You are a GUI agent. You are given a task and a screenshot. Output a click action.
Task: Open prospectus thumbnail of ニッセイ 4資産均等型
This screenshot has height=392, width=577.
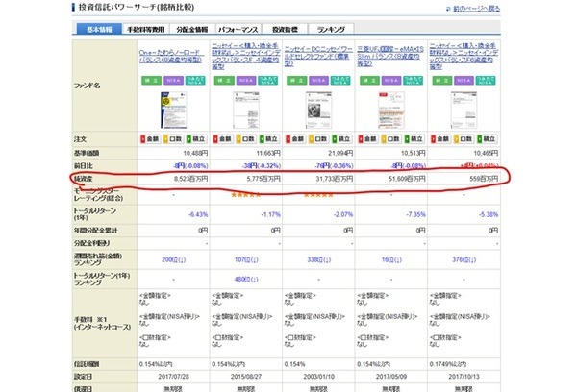(x=246, y=110)
